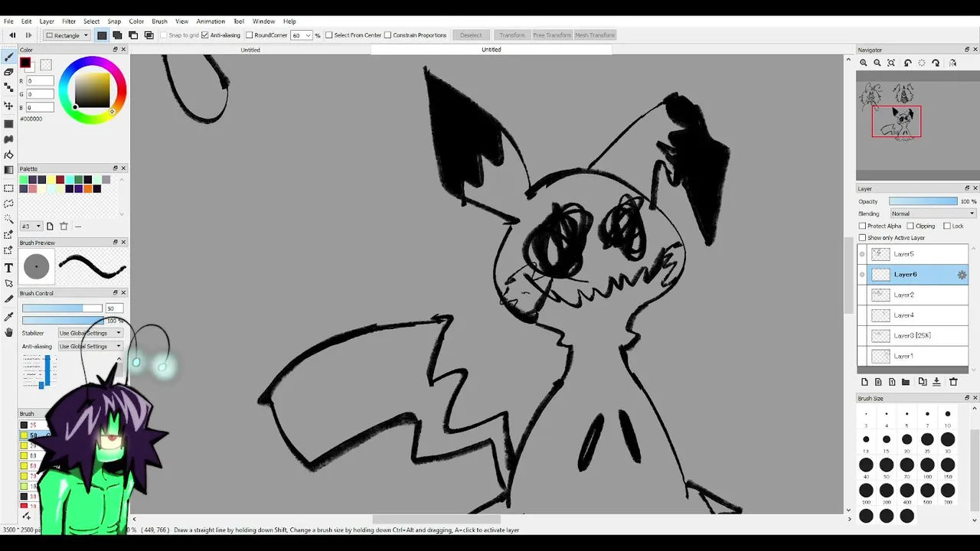The width and height of the screenshot is (980, 551).
Task: Merge the layer down
Action: (936, 382)
